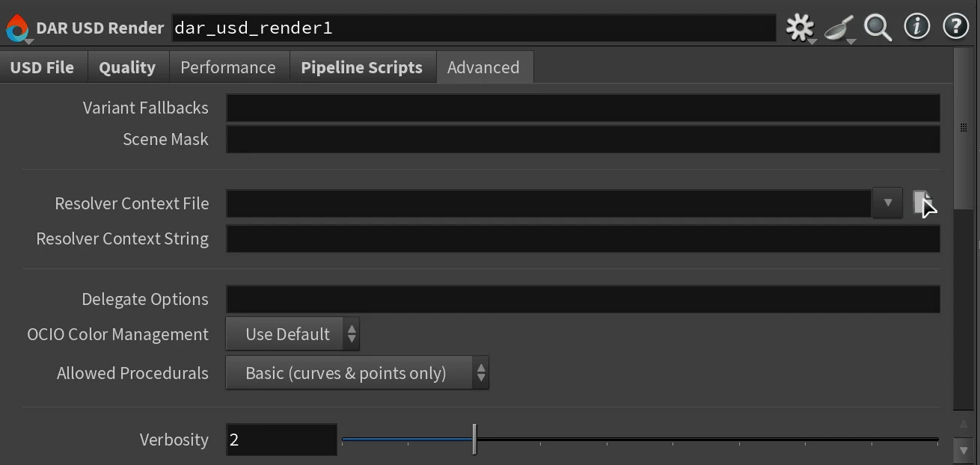
Task: Switch to the USD File tab
Action: 41,67
